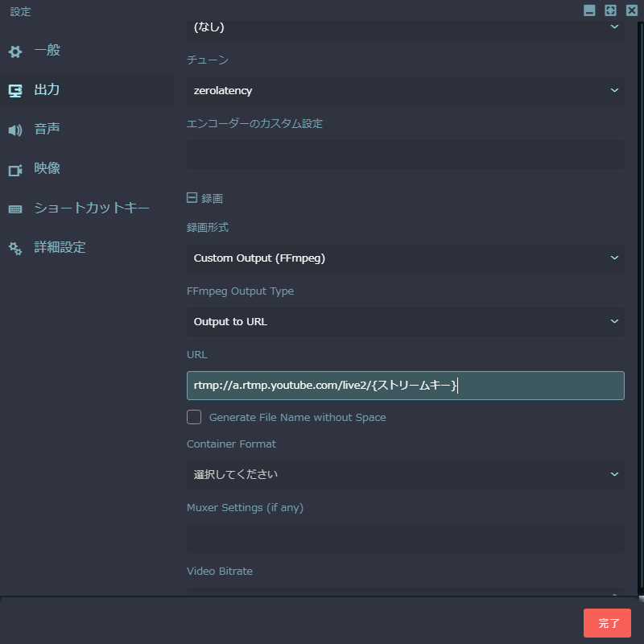
Task: Go to the 映像 tab
Action: [87, 169]
